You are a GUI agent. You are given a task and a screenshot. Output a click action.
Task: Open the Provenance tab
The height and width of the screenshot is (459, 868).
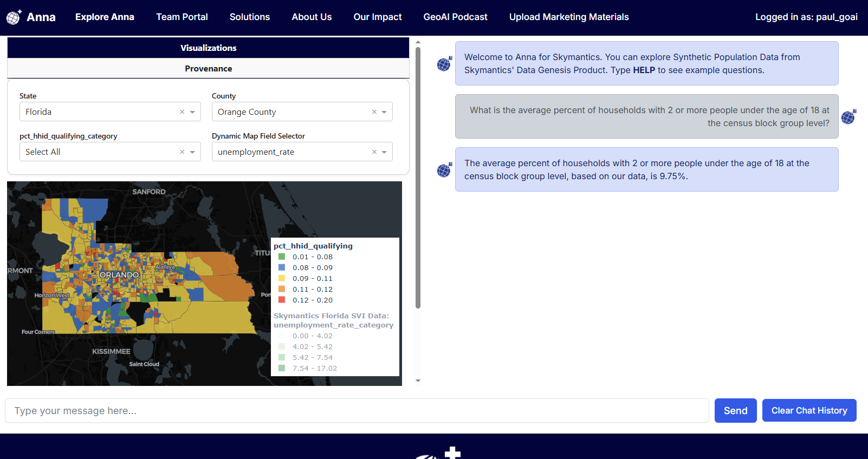(x=208, y=69)
